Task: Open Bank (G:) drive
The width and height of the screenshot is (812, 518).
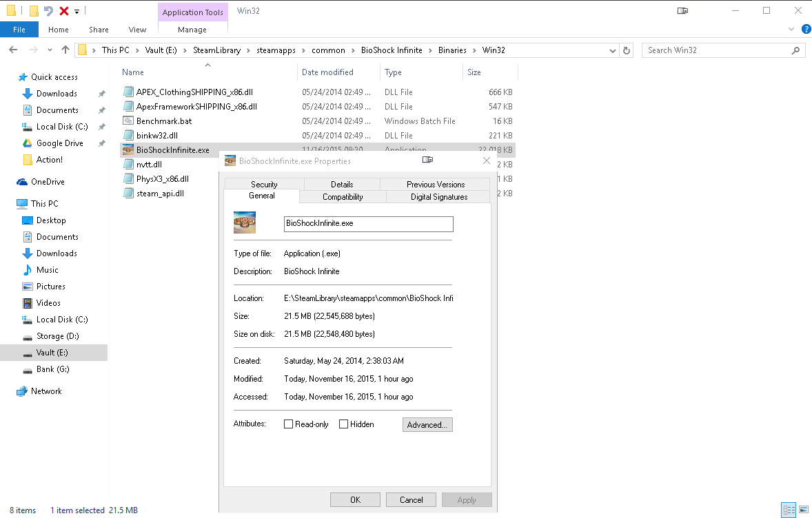Action: point(53,369)
